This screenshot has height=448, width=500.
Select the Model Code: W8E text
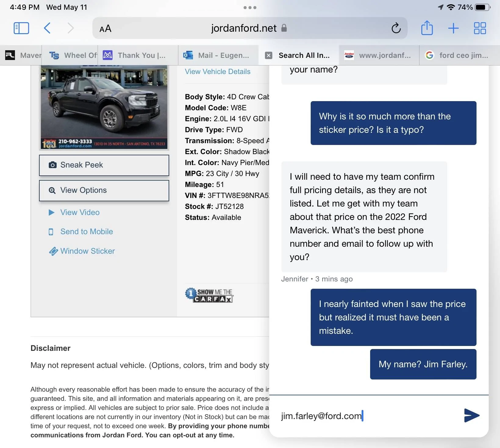click(216, 108)
